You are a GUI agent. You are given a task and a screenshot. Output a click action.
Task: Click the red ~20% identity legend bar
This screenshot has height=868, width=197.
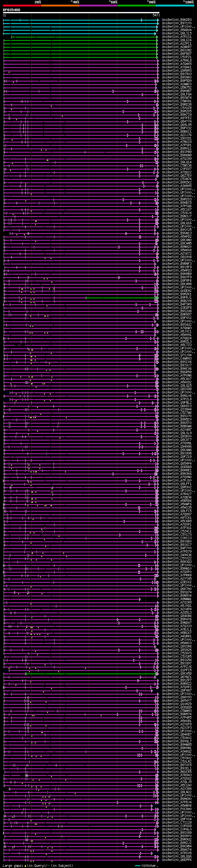point(22,6)
